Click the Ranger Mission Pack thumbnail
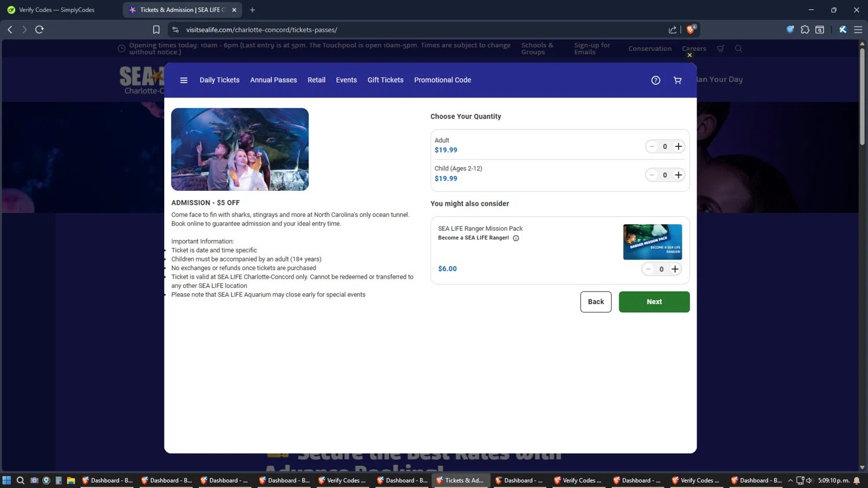 [x=652, y=242]
